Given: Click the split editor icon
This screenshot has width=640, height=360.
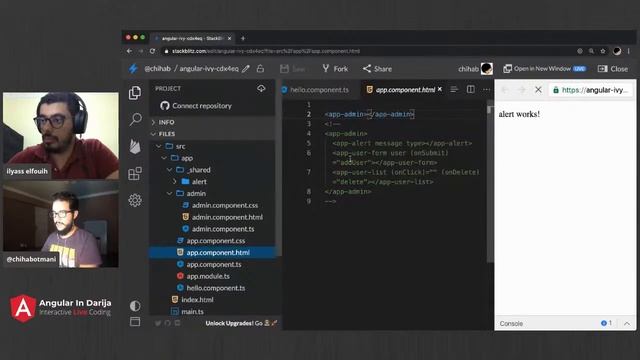Looking at the screenshot, I should click(x=471, y=89).
